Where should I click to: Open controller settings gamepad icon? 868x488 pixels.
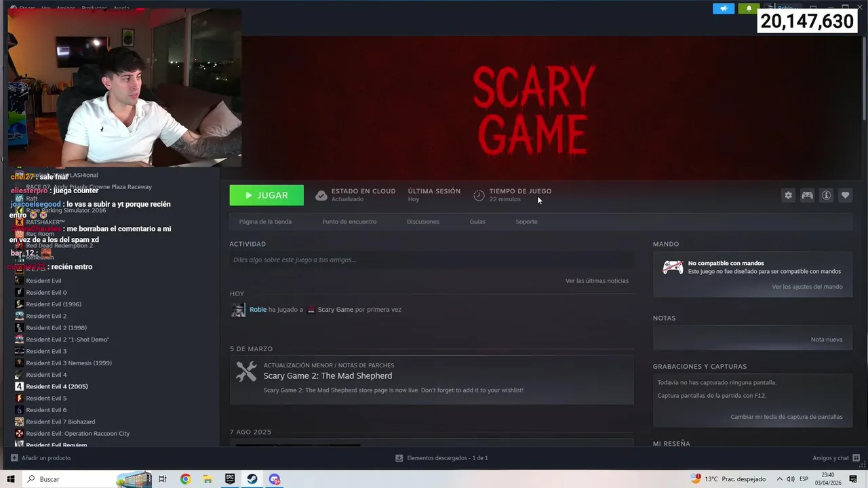pyautogui.click(x=807, y=195)
